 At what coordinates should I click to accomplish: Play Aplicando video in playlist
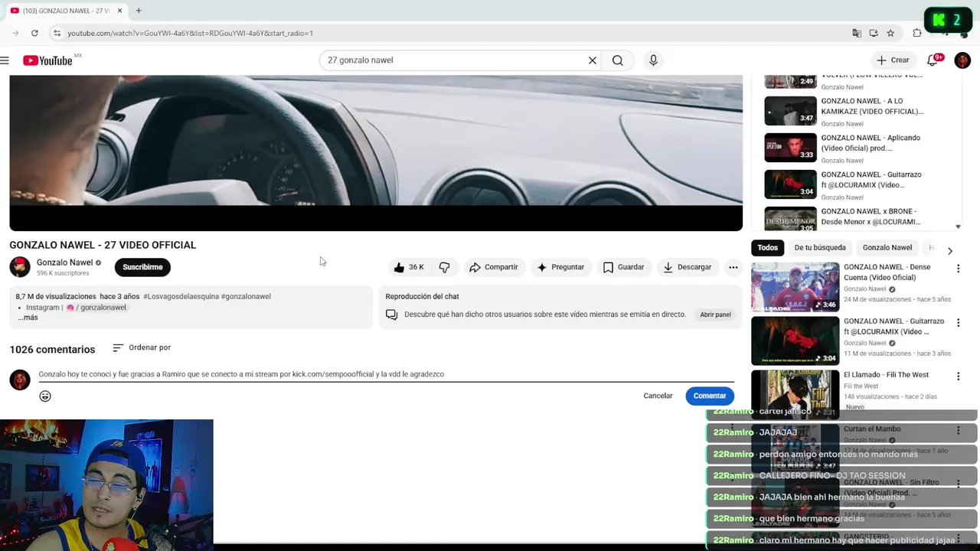[x=857, y=148]
